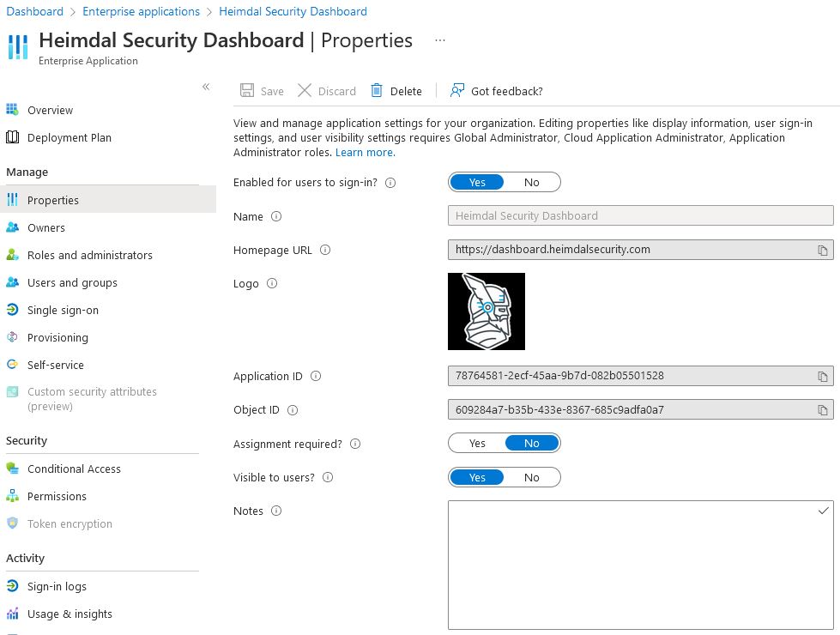Click the Enterprise Application subtitle text
This screenshot has width=840, height=635.
88,61
